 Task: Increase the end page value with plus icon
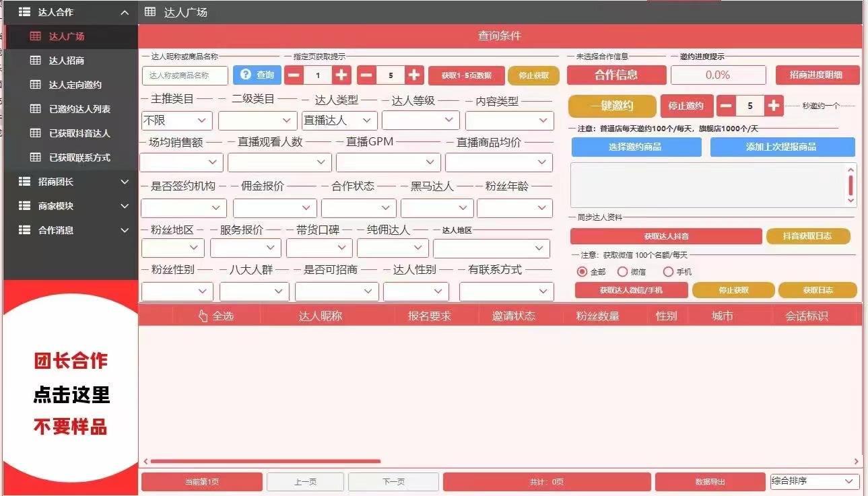click(x=415, y=75)
